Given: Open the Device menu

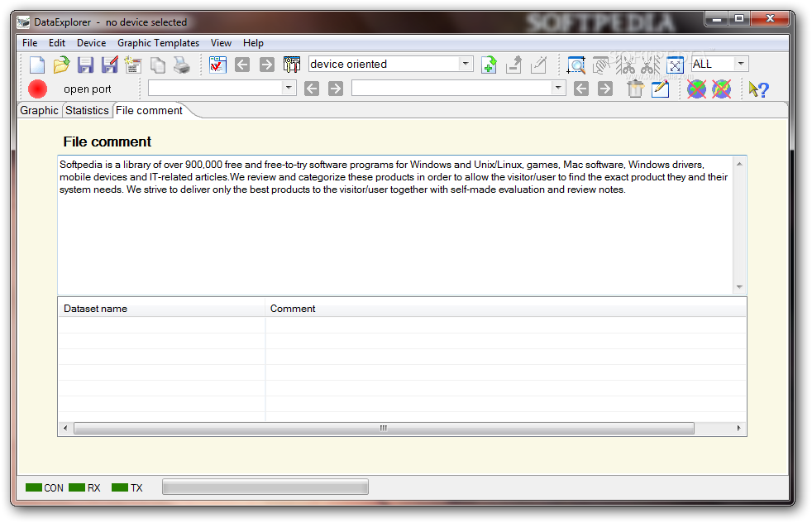Looking at the screenshot, I should 92,43.
